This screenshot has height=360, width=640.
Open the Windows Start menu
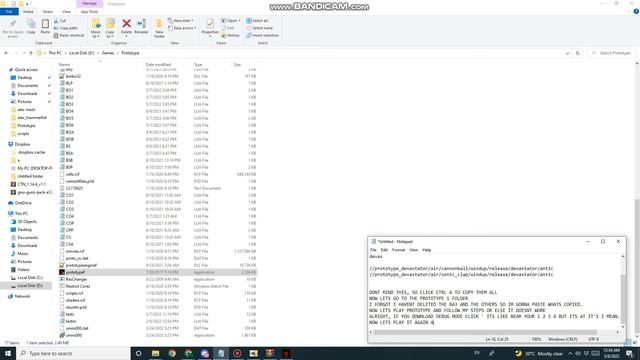pyautogui.click(x=8, y=353)
